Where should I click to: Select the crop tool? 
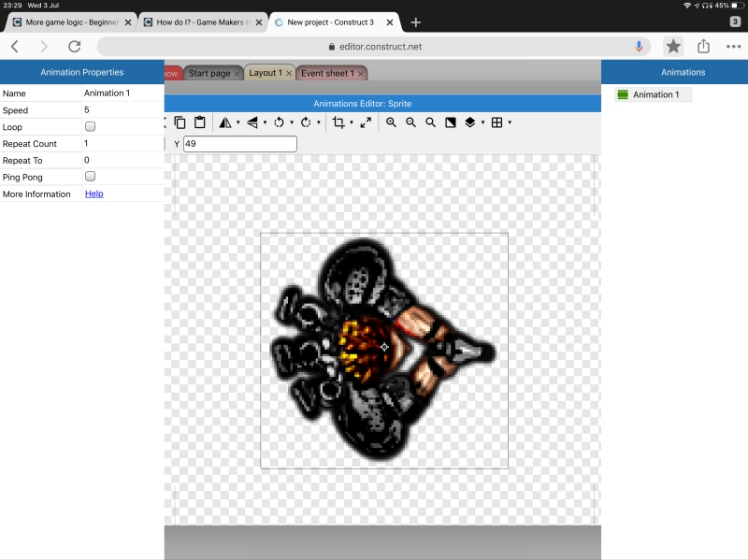coord(338,122)
